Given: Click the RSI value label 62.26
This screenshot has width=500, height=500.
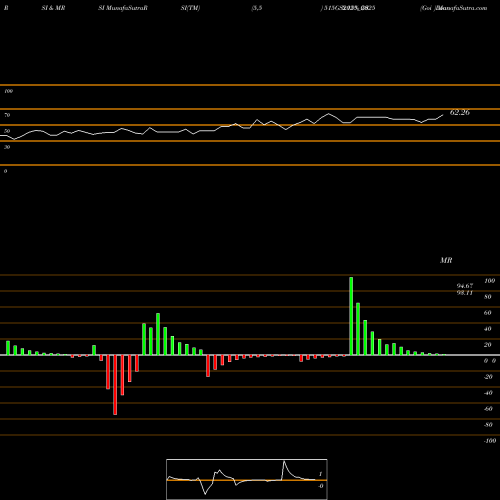Looking at the screenshot, I should pyautogui.click(x=460, y=113).
